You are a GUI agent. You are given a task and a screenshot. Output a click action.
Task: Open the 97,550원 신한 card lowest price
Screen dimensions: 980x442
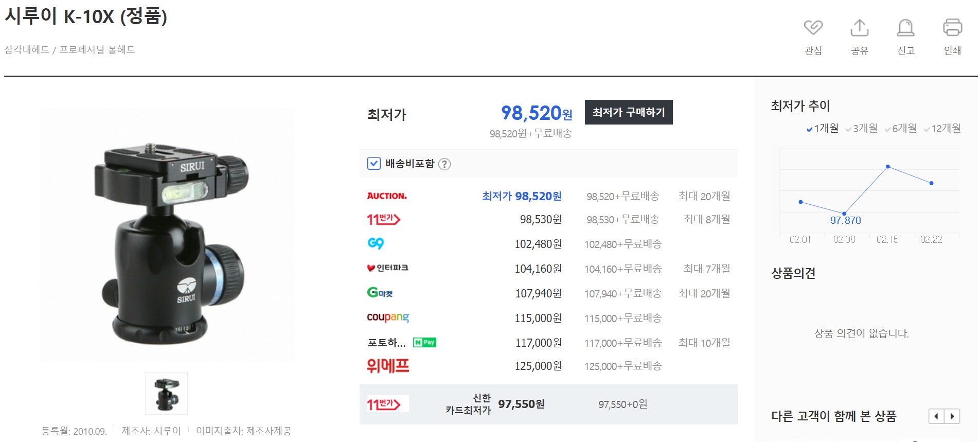[521, 404]
